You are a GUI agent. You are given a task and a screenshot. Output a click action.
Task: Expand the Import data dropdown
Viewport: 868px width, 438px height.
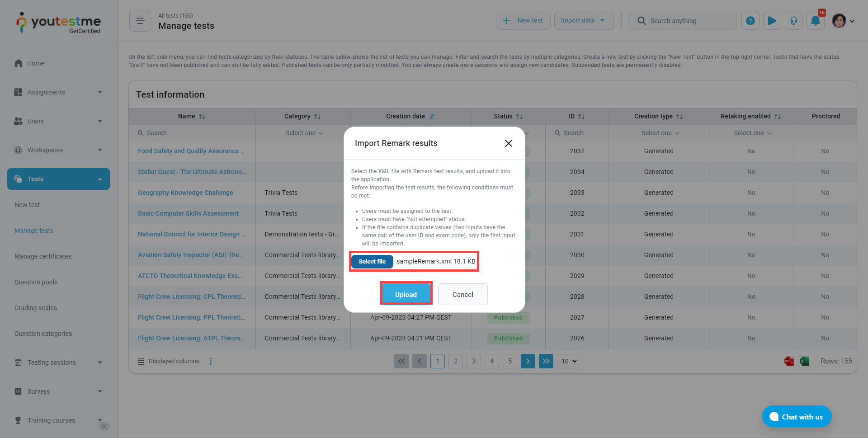pos(583,21)
